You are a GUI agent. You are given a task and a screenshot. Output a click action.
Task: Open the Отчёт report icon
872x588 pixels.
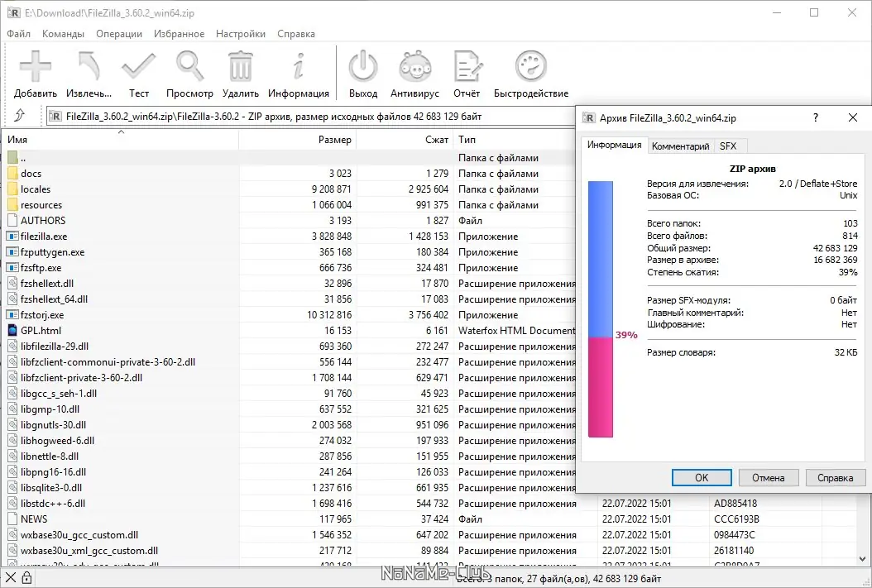tap(467, 66)
